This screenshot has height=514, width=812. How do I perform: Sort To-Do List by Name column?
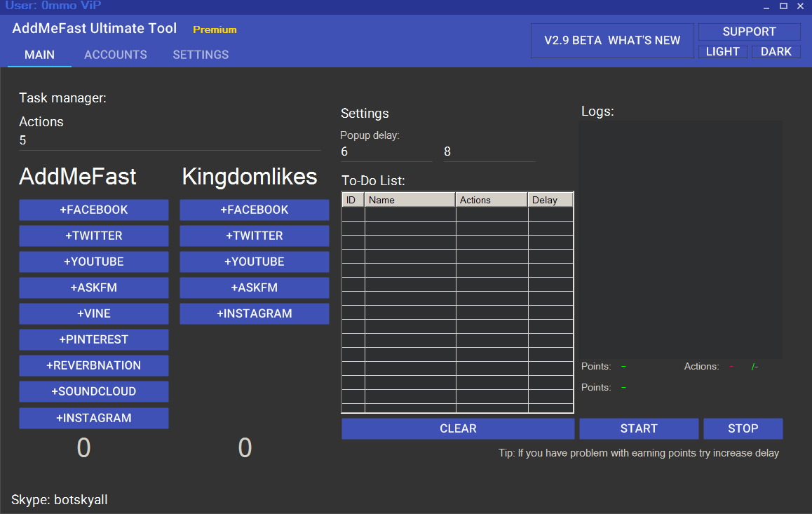point(410,200)
